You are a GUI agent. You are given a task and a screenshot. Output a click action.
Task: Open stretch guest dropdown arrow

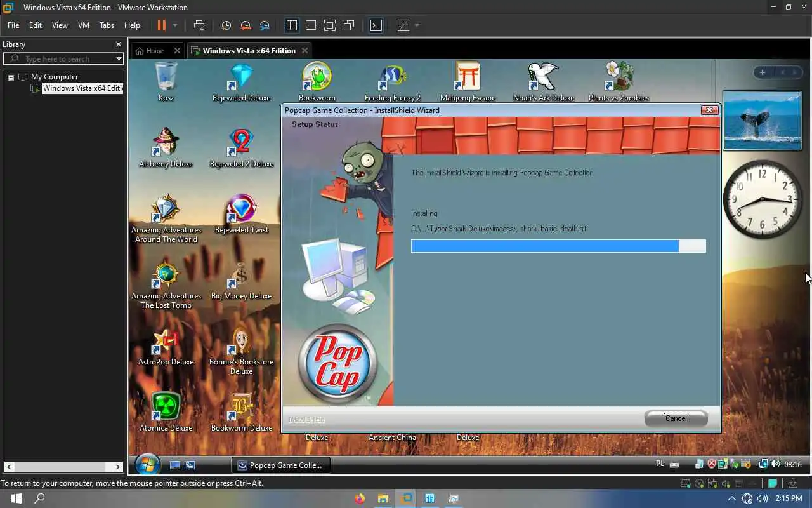417,25
